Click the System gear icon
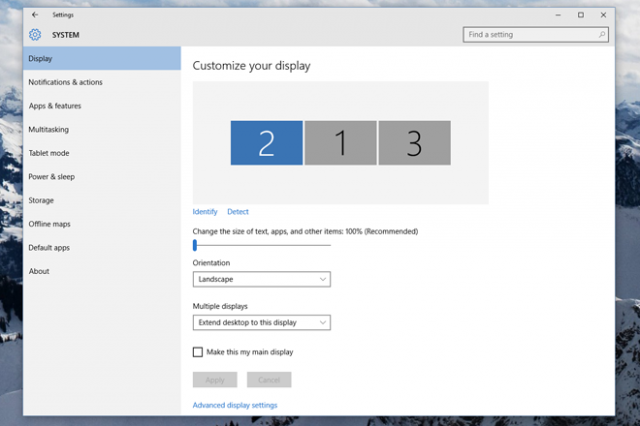The height and width of the screenshot is (426, 640). (x=35, y=35)
